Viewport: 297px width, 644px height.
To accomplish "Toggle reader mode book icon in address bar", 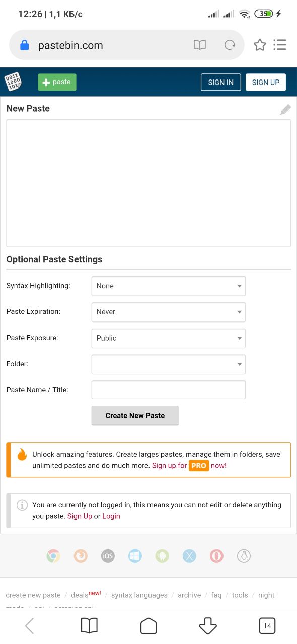I will tap(200, 45).
